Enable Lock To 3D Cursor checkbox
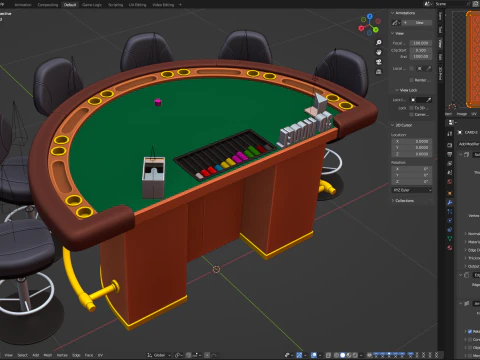480x360 pixels. 411,108
